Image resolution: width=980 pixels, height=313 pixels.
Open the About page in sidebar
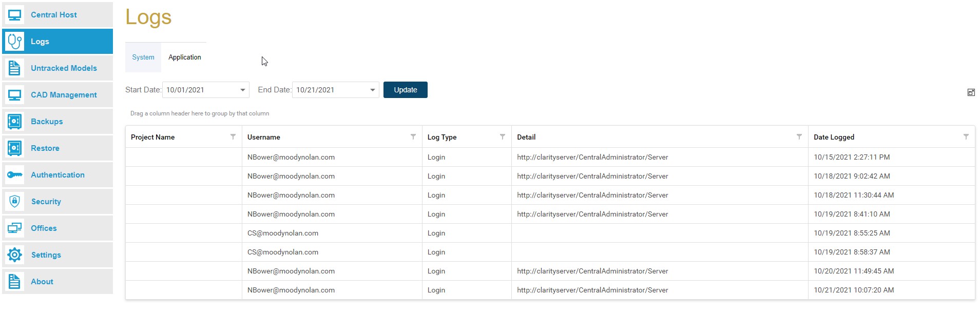(x=42, y=282)
